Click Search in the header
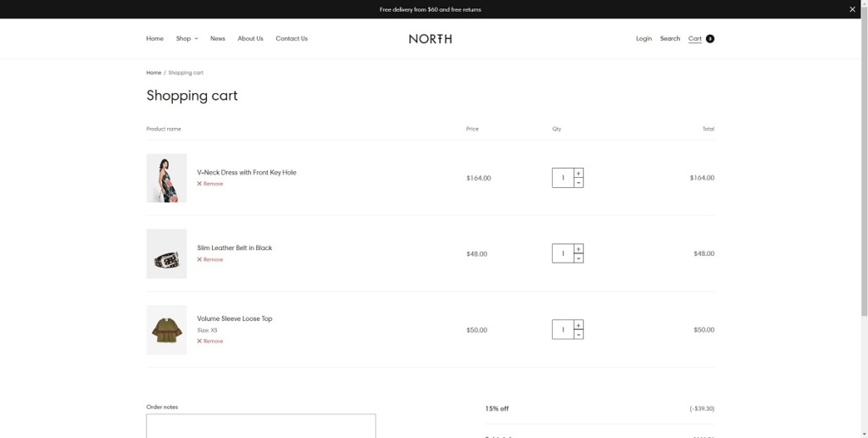868x438 pixels. click(x=670, y=39)
